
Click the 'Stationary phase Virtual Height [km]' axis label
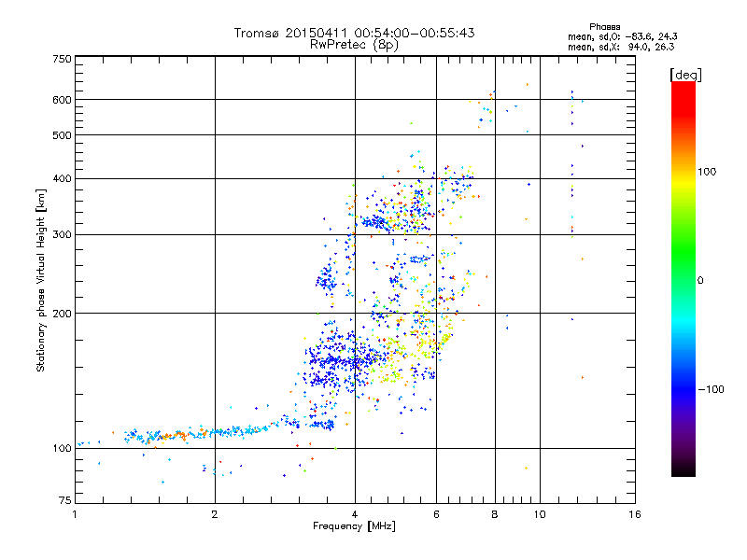pyautogui.click(x=41, y=280)
